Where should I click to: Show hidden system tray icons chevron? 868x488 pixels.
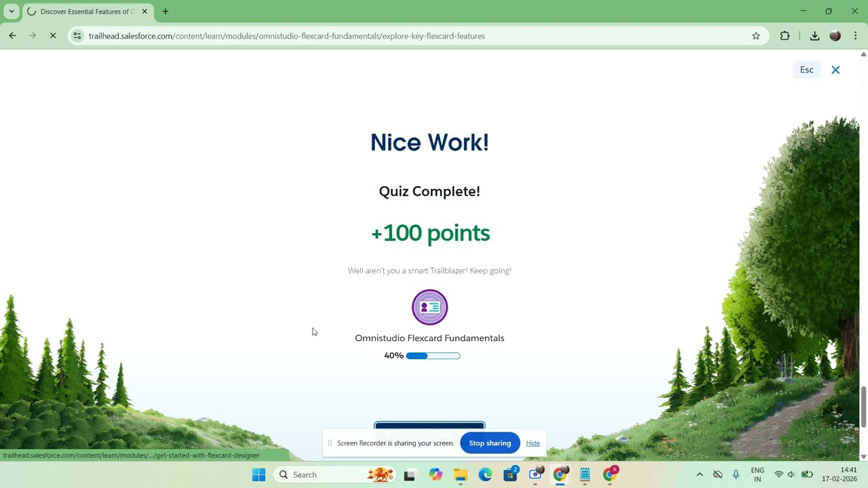pos(700,474)
